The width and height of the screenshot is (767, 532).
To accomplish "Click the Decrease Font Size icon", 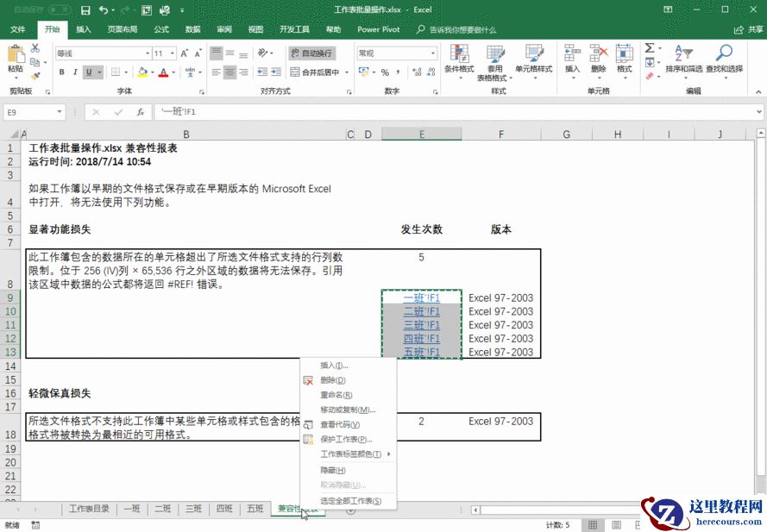I will tap(198, 53).
